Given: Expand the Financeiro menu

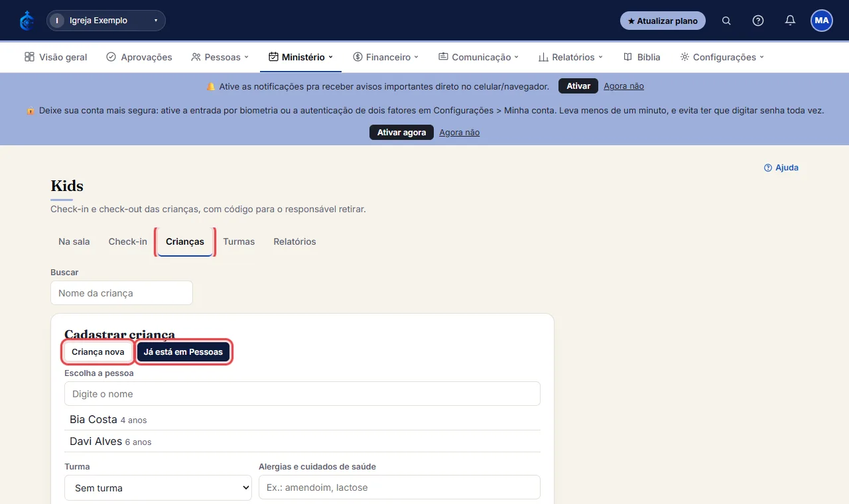Looking at the screenshot, I should pos(386,57).
